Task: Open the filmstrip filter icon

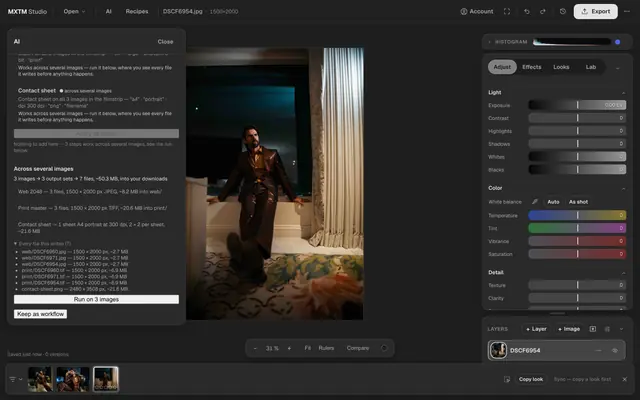Action: pyautogui.click(x=13, y=379)
